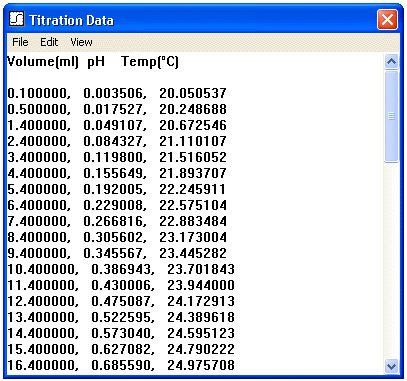This screenshot has height=381, width=407.
Task: Click the first data row starting 0.100000
Action: pyautogui.click(x=117, y=93)
